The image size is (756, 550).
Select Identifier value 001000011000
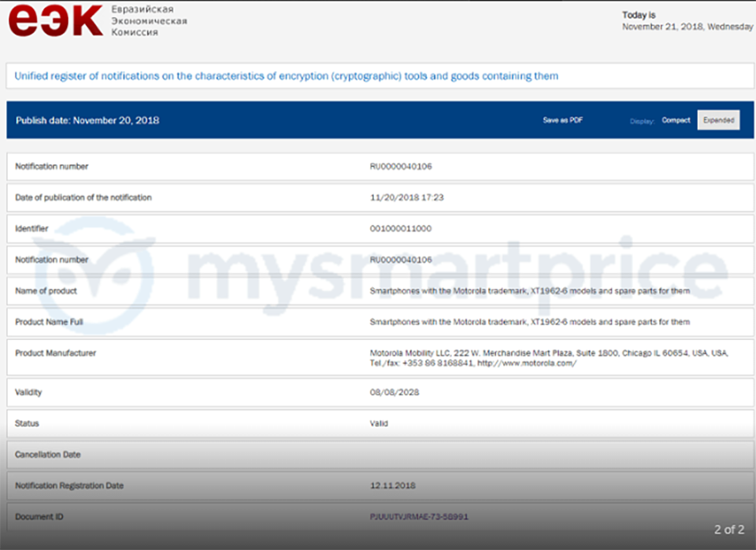click(x=401, y=229)
